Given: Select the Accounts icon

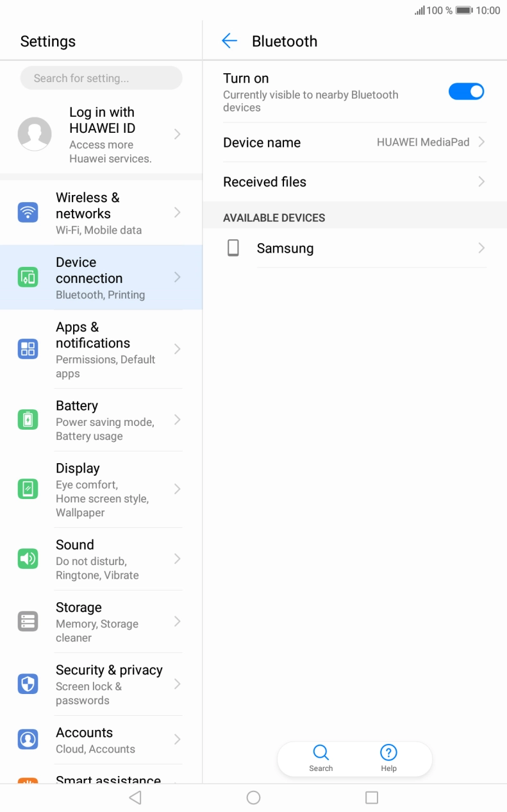Looking at the screenshot, I should pos(28,739).
